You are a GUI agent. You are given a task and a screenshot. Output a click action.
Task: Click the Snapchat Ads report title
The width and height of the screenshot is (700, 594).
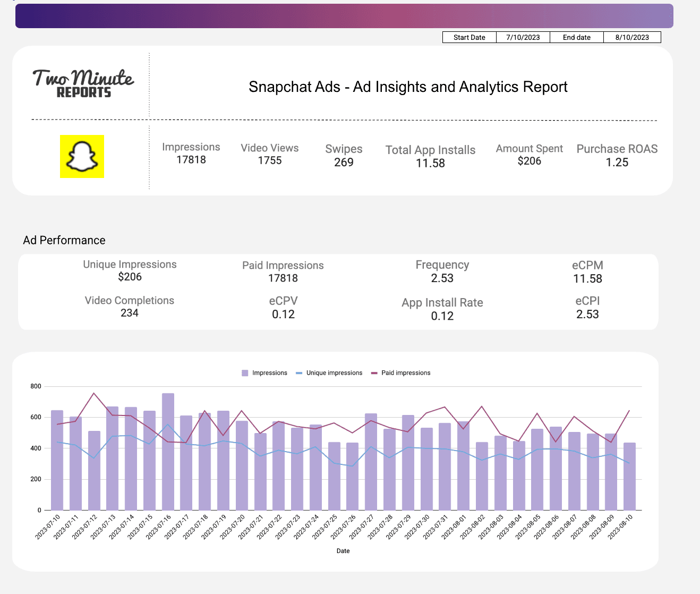pos(408,87)
